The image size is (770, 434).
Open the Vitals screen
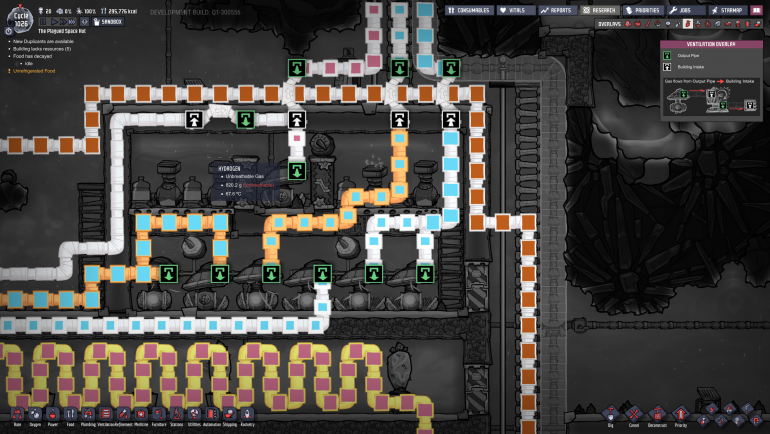pos(515,10)
